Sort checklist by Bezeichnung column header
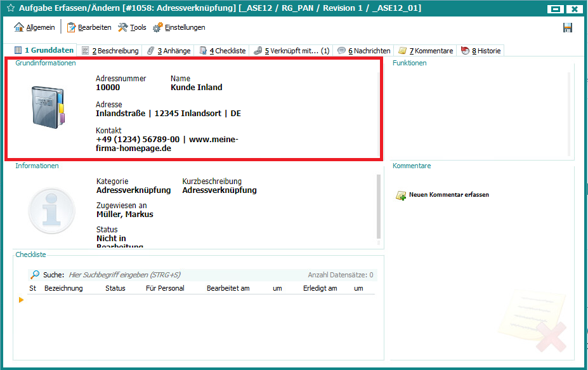 click(63, 288)
